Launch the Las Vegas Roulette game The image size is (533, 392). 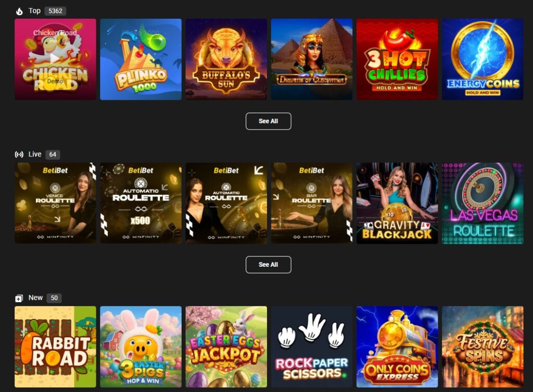click(483, 203)
